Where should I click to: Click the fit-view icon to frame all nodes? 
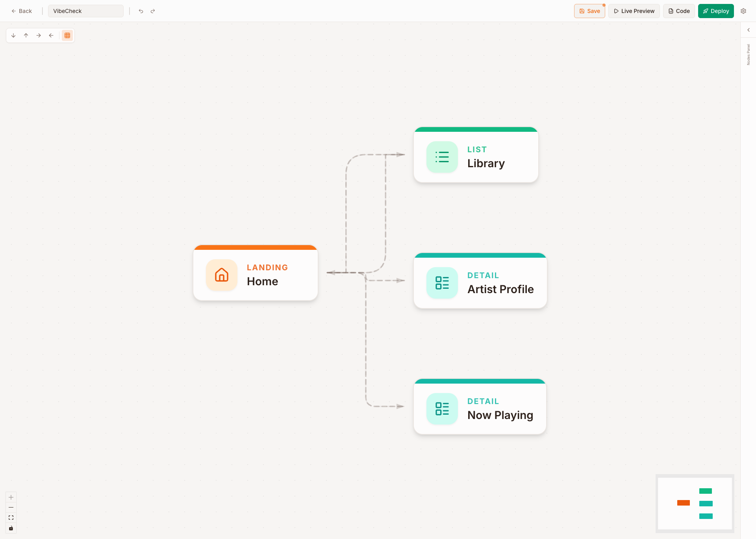coord(11,517)
